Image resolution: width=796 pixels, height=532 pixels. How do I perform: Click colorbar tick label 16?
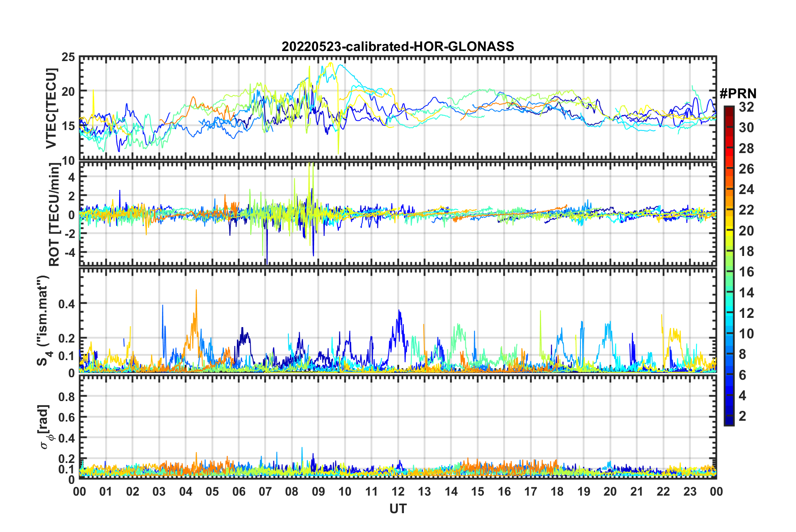[747, 272]
